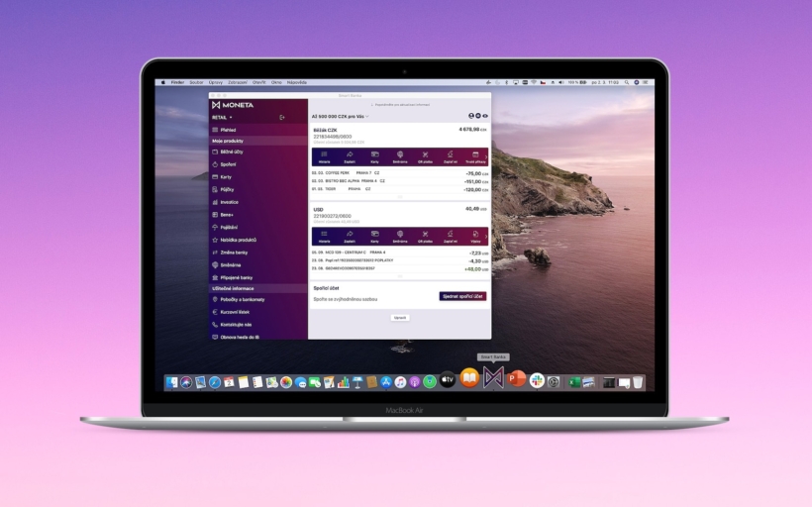This screenshot has width=812, height=507.
Task: Click the Zaplatit icon for the Běžák CZK account
Action: tap(350, 154)
